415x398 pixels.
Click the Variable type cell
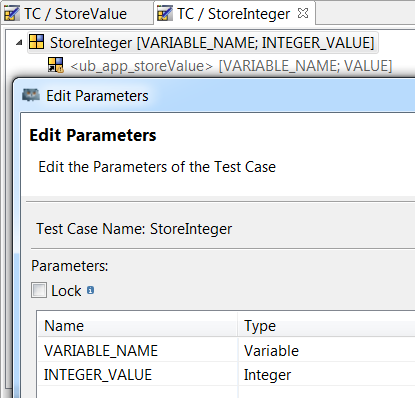[327, 351]
